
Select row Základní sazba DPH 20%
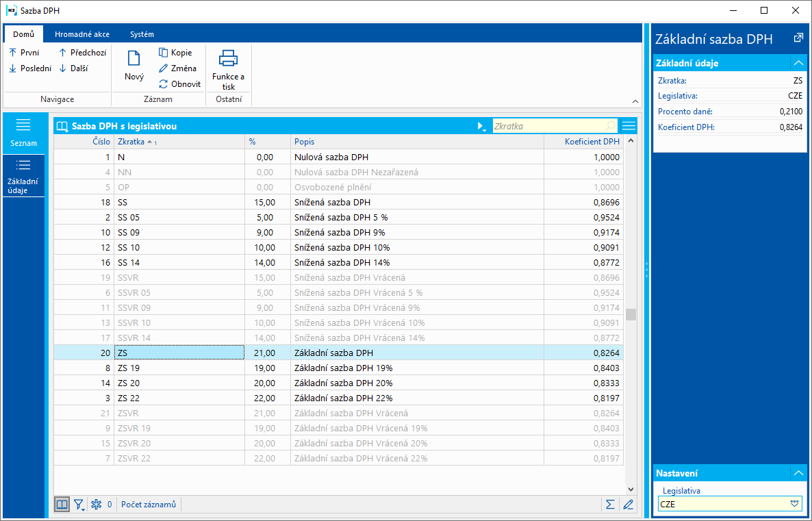[x=339, y=383]
